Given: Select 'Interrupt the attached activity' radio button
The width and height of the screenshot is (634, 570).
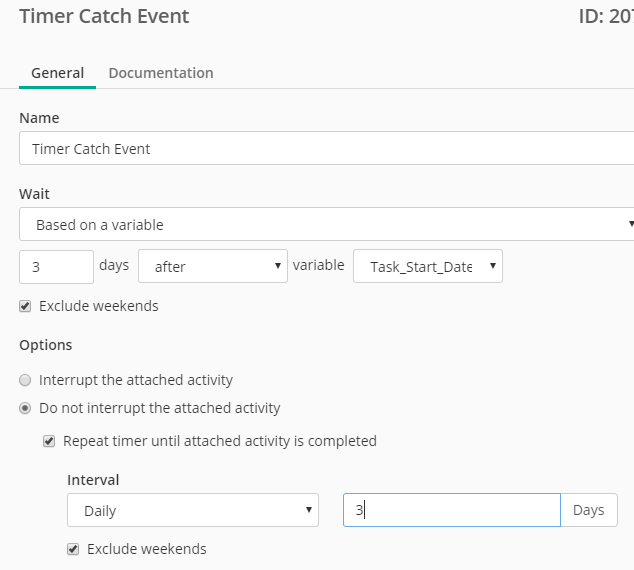Looking at the screenshot, I should 26,380.
